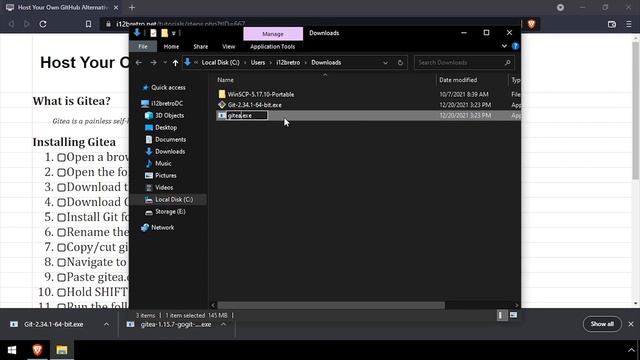Click the Explorer help question mark

(x=515, y=46)
